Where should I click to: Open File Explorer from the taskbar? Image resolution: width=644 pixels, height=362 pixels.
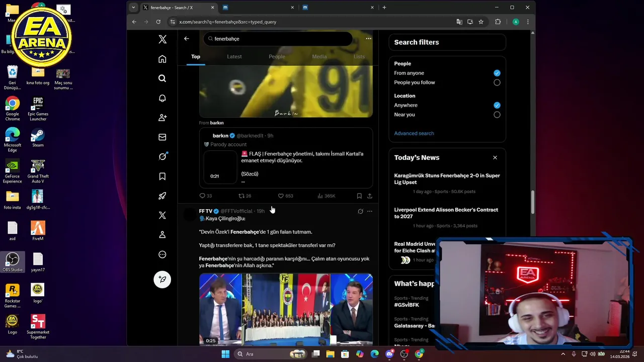pyautogui.click(x=330, y=354)
